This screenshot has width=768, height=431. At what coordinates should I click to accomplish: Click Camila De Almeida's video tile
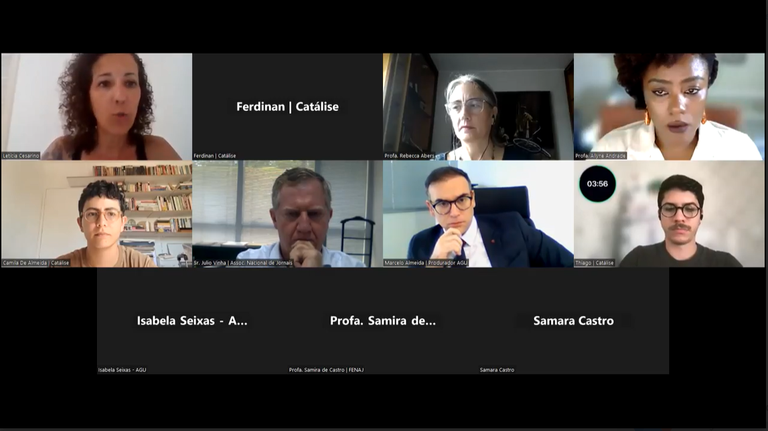(x=96, y=214)
